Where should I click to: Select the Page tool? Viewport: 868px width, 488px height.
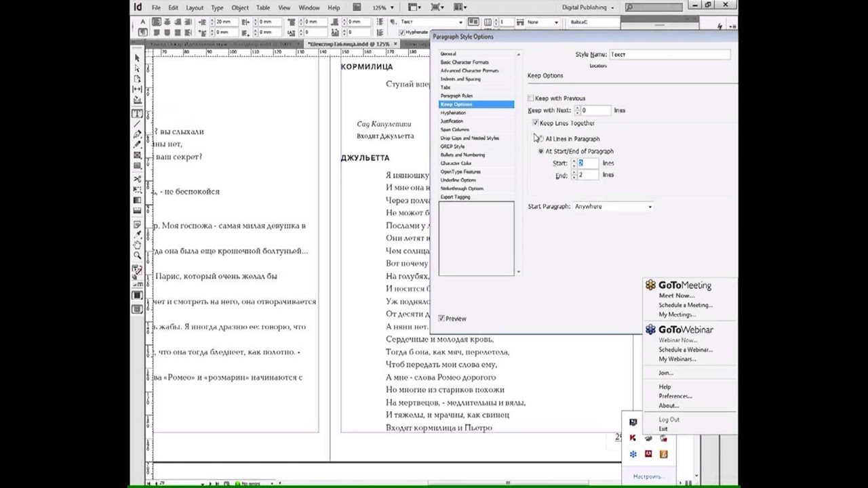(137, 79)
